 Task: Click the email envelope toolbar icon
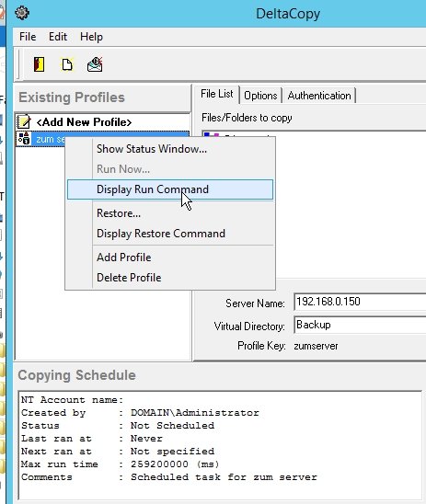[x=95, y=64]
